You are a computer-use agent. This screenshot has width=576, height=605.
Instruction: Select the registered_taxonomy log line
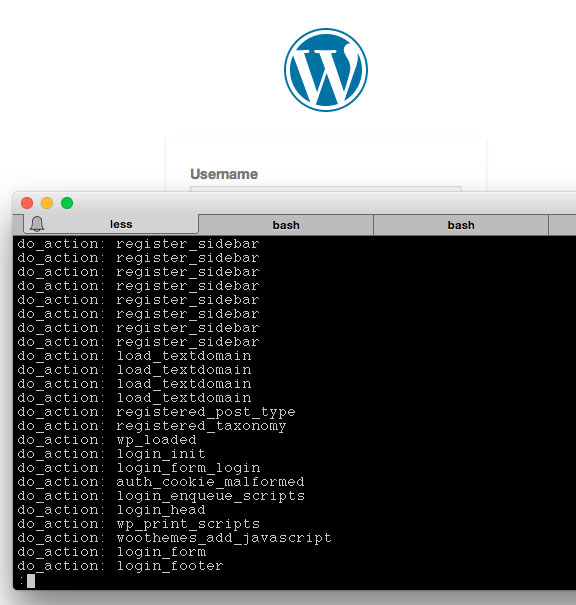click(152, 426)
